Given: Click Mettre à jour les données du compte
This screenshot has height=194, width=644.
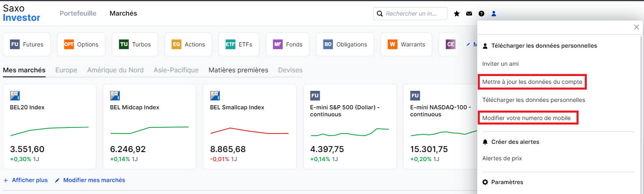Looking at the screenshot, I should tap(532, 82).
